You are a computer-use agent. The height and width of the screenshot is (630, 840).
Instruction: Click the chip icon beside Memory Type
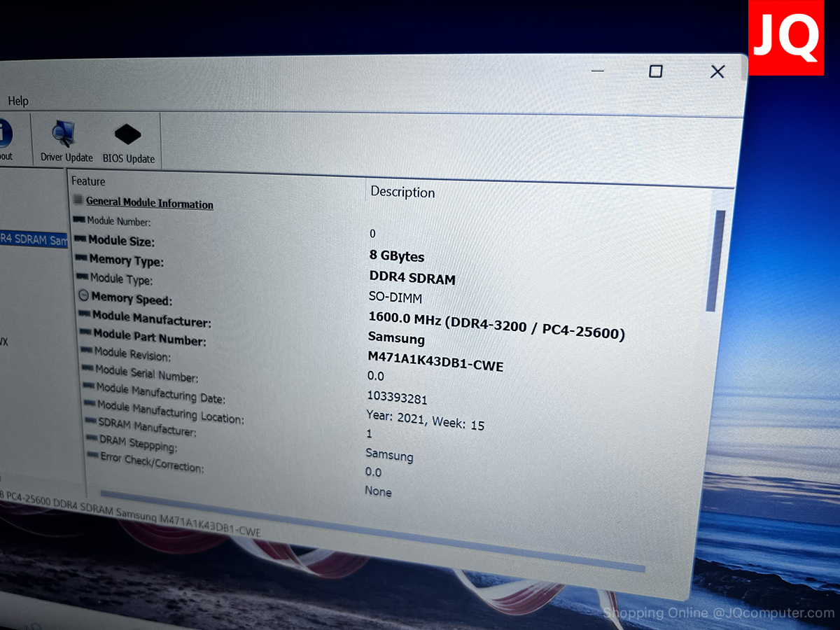80,258
